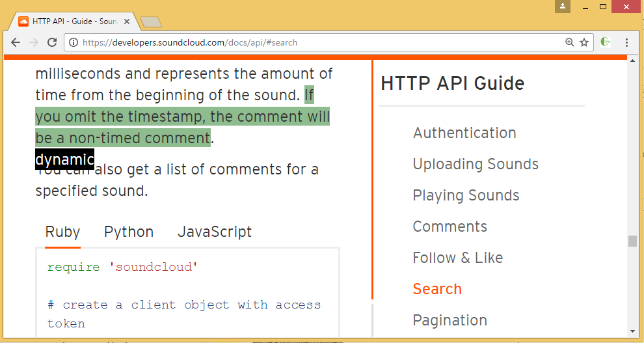Open the Uploading Sounds section
Screen dimensions: 644x343
[476, 164]
